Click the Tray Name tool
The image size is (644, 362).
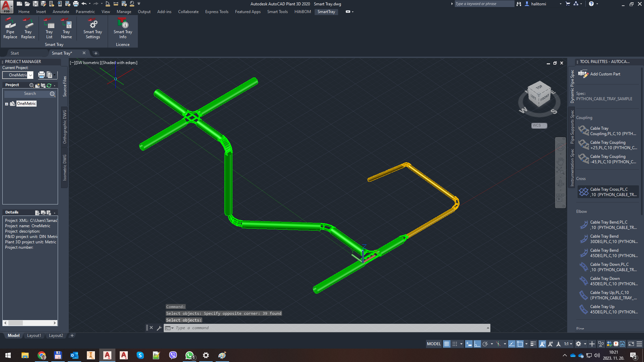coord(66,28)
